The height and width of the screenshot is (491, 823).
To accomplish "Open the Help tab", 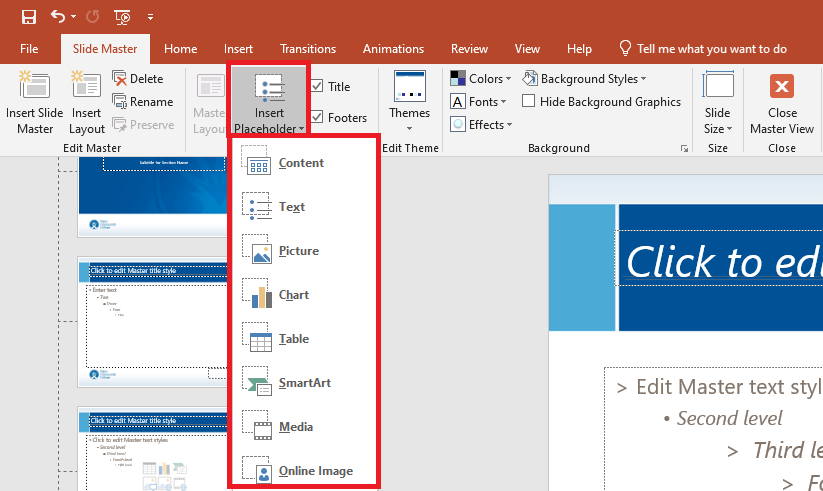I will click(579, 49).
